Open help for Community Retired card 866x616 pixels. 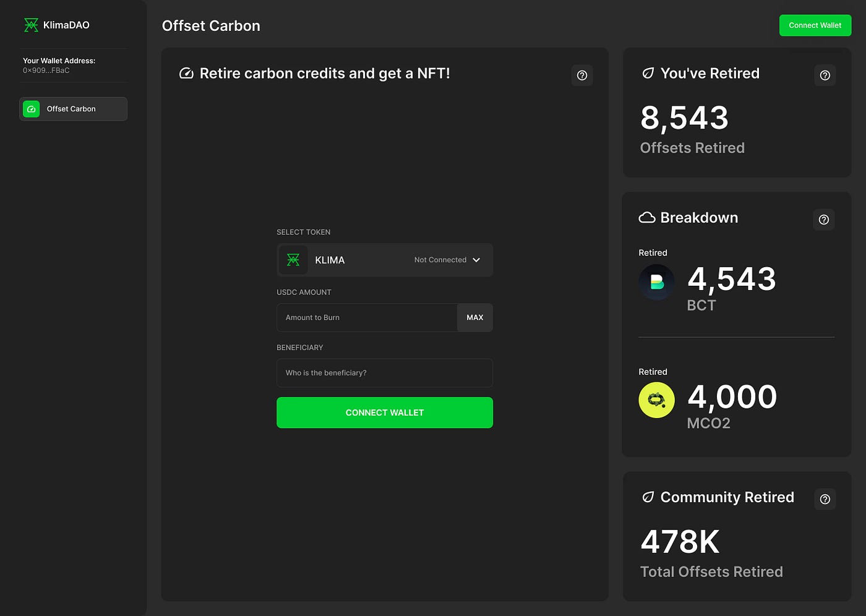[825, 499]
